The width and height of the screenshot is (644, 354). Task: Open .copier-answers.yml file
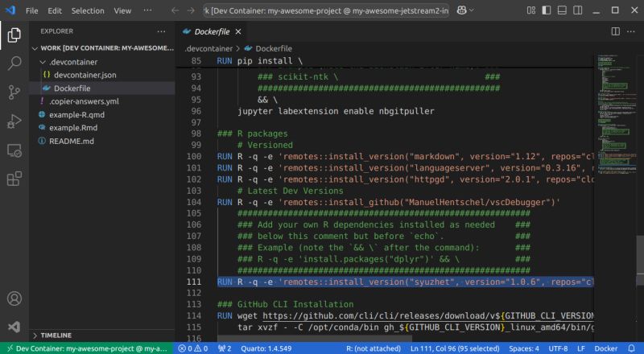point(103,101)
